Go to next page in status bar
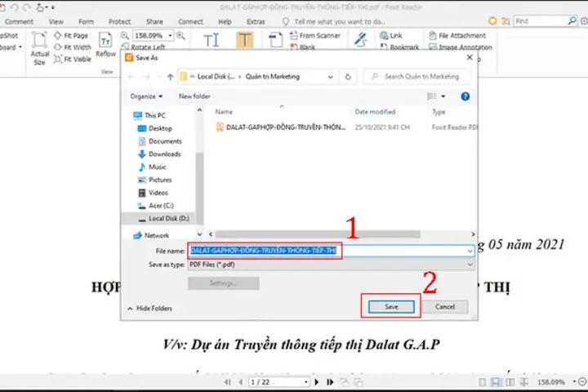Image resolution: width=588 pixels, height=392 pixels. (317, 382)
